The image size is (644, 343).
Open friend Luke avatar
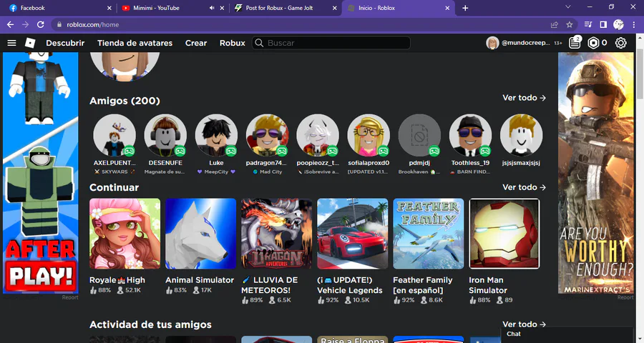tap(216, 135)
